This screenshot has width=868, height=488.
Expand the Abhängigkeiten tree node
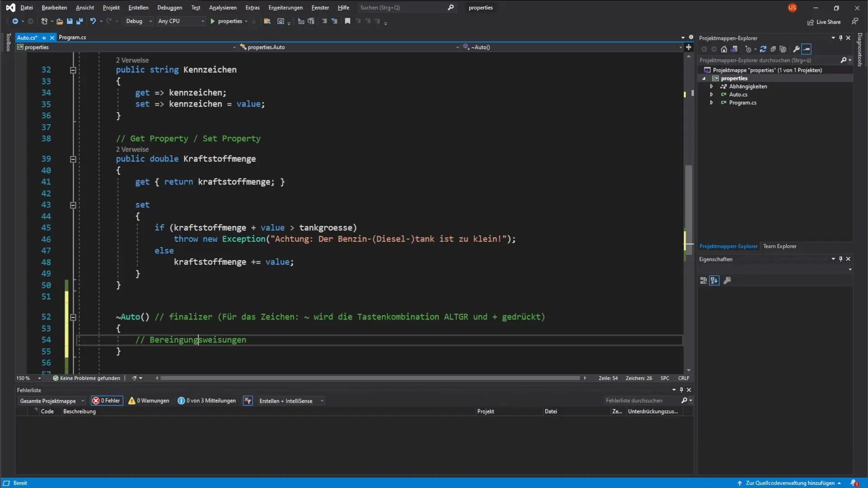(x=712, y=86)
